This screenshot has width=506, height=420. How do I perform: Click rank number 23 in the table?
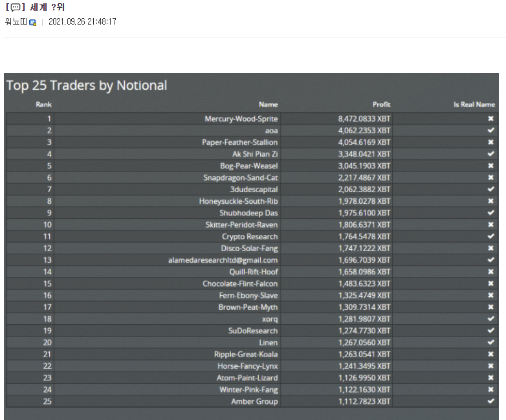(x=47, y=378)
